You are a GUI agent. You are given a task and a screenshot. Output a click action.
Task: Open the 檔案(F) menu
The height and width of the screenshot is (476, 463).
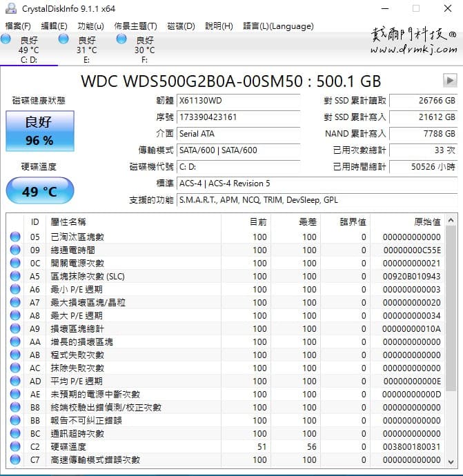click(x=18, y=26)
